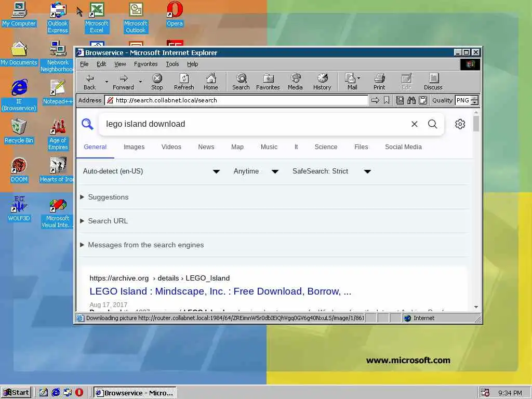Click the clipboard icon near Quality
Viewport: 532px width, 399px height.
[423, 100]
